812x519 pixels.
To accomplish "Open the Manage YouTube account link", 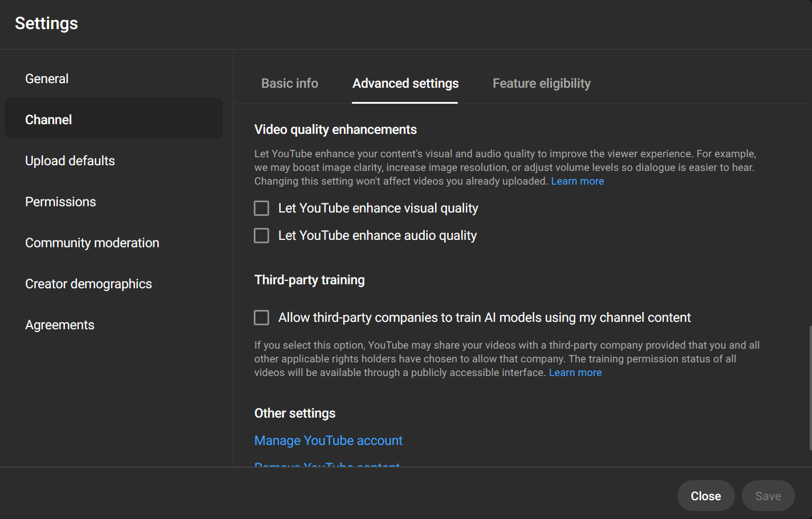I will coord(328,440).
